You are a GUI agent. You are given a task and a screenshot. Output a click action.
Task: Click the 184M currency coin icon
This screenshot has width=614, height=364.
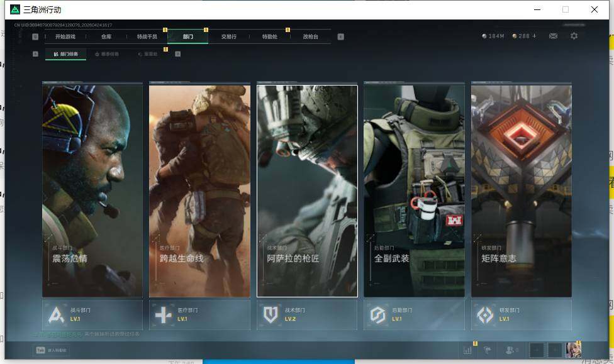pyautogui.click(x=484, y=36)
